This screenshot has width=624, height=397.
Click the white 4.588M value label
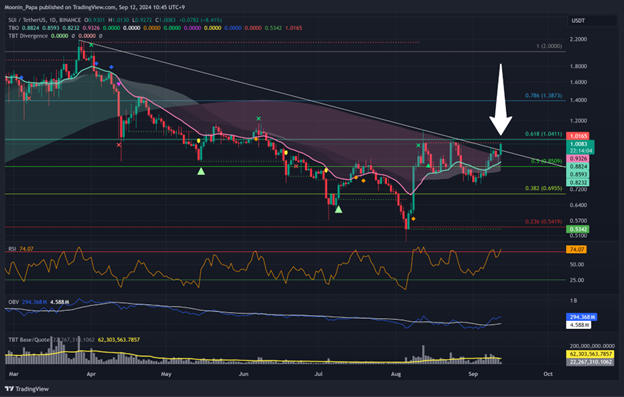578,325
